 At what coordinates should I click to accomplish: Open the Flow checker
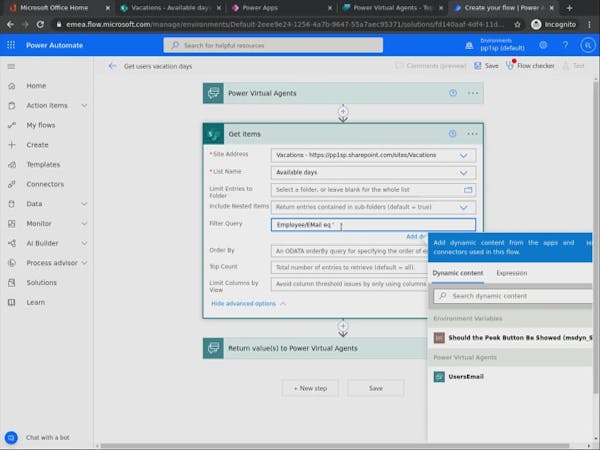[530, 66]
